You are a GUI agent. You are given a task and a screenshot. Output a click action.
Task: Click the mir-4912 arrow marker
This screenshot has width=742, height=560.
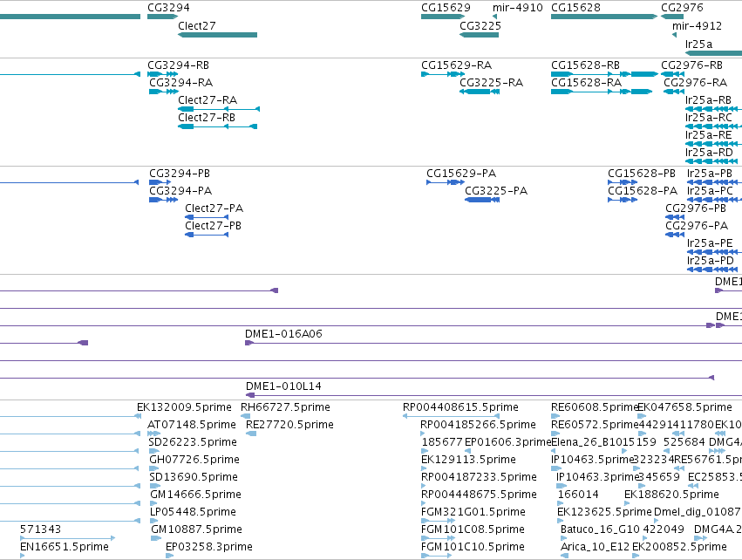click(x=674, y=35)
